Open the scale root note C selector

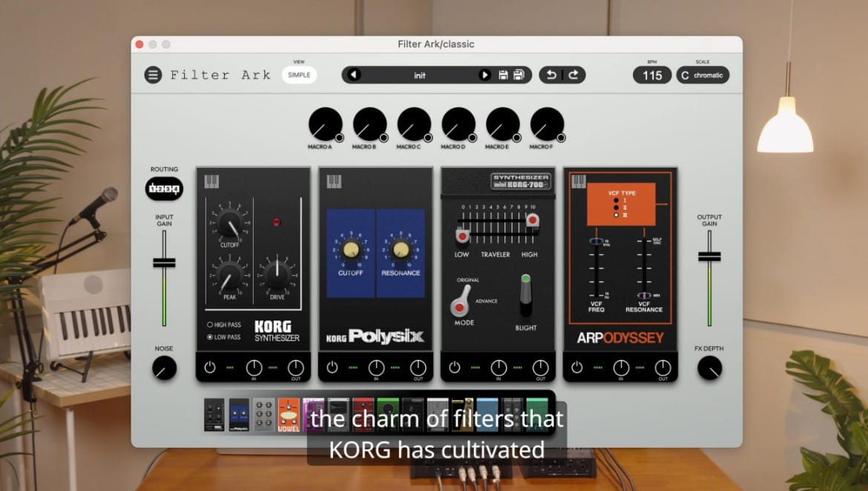[x=685, y=76]
